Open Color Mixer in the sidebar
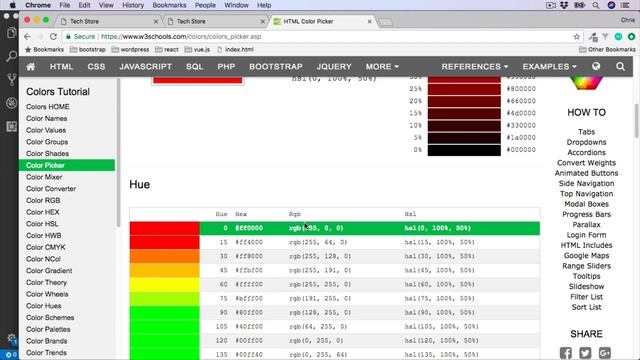Screen dimensions: 640x360 point(44,177)
